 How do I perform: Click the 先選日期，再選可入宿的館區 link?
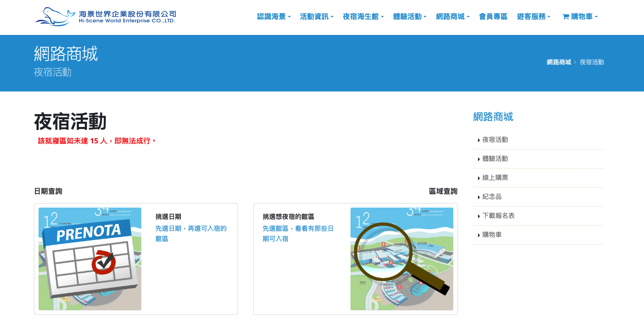[x=191, y=233]
